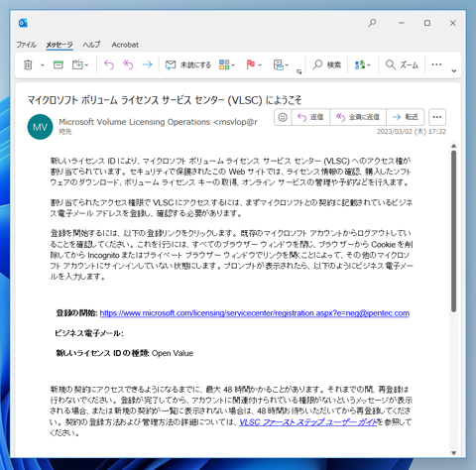
Task: Click the title bar search magnifier icon
Action: tap(372, 23)
